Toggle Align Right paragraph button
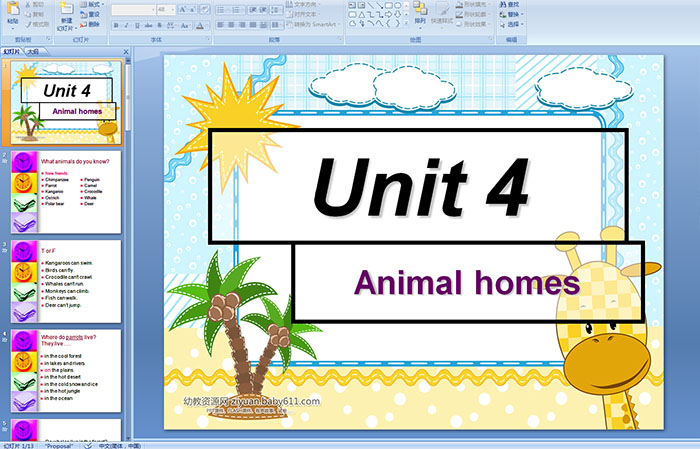Viewport: 700px width, 449px height. point(242,25)
